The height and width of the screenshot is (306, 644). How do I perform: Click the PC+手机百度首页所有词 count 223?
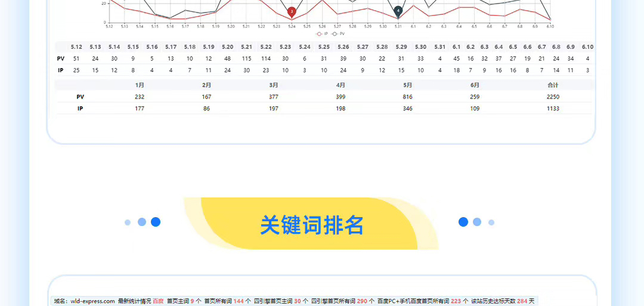pyautogui.click(x=456, y=301)
